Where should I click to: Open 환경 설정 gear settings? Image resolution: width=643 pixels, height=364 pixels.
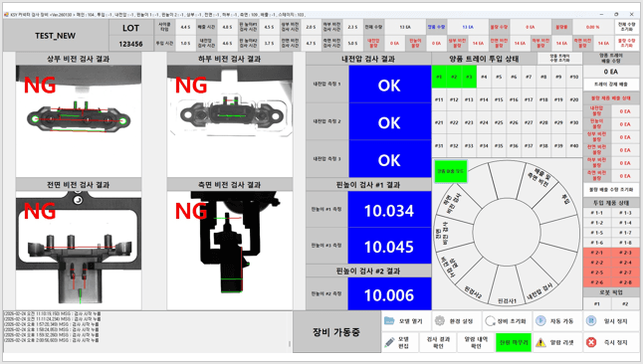440,321
